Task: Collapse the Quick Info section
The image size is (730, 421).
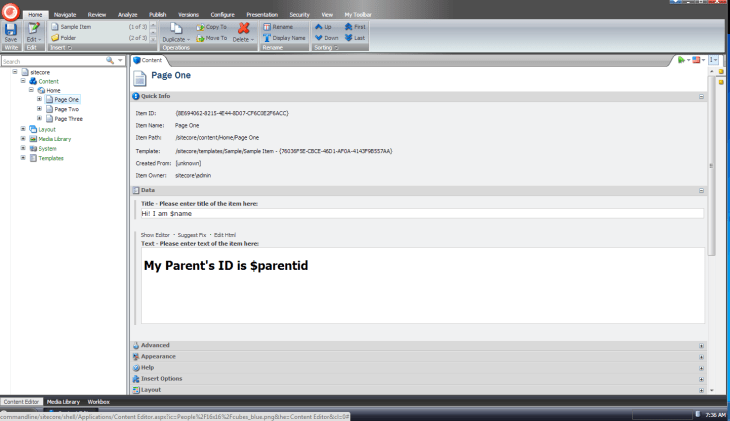Action: (x=702, y=97)
